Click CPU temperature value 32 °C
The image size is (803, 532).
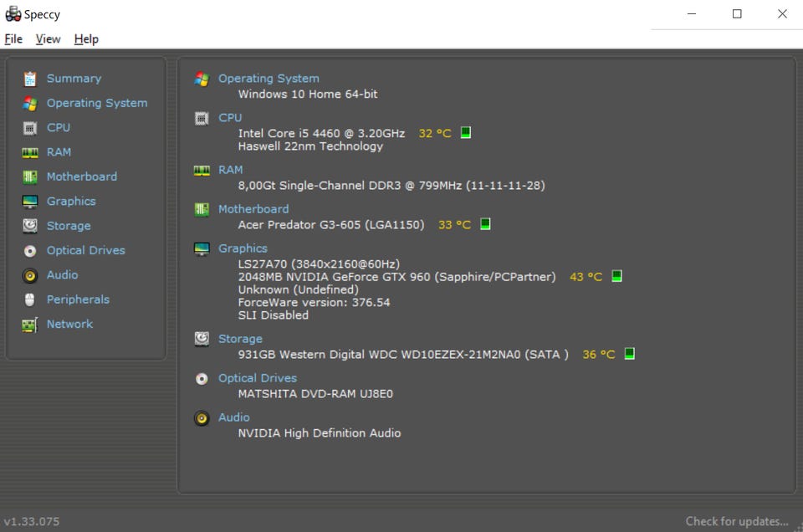[x=435, y=134]
